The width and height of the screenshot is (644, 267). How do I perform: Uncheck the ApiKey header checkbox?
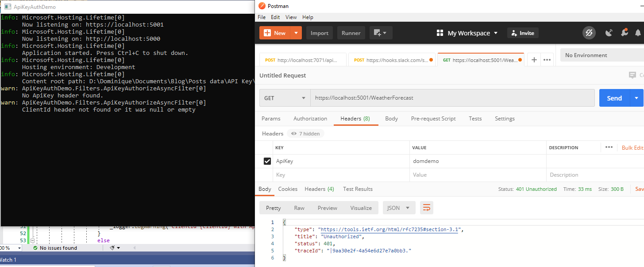[x=267, y=161]
